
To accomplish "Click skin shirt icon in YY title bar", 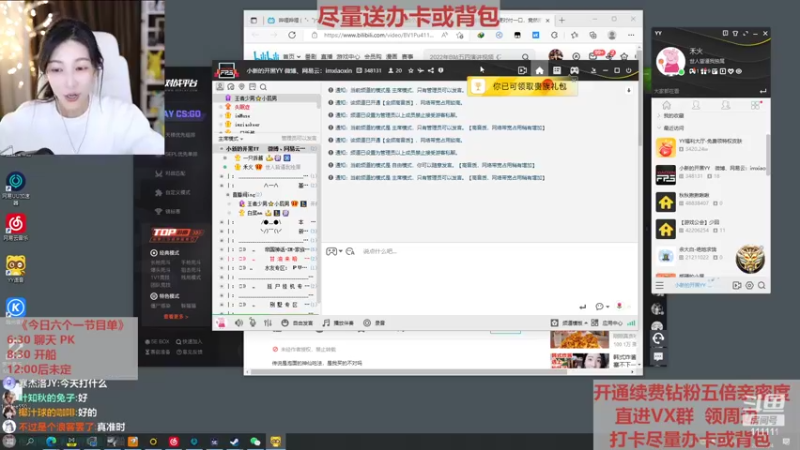I will [735, 33].
